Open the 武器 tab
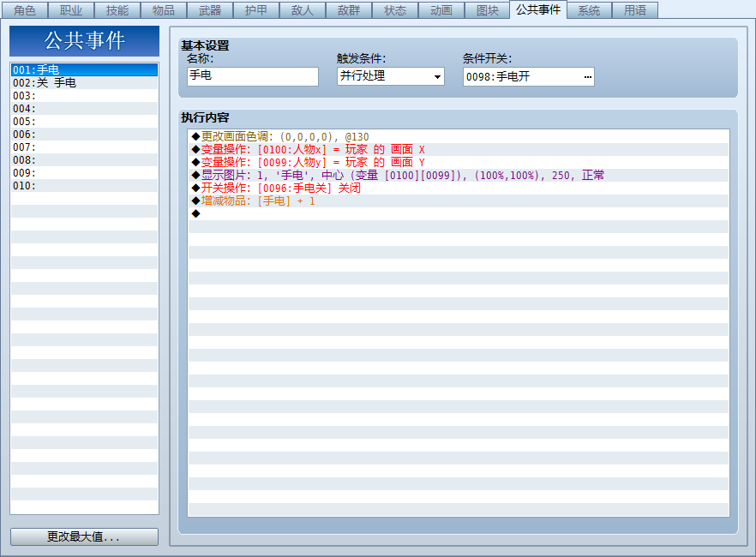The image size is (756, 557). 210,10
